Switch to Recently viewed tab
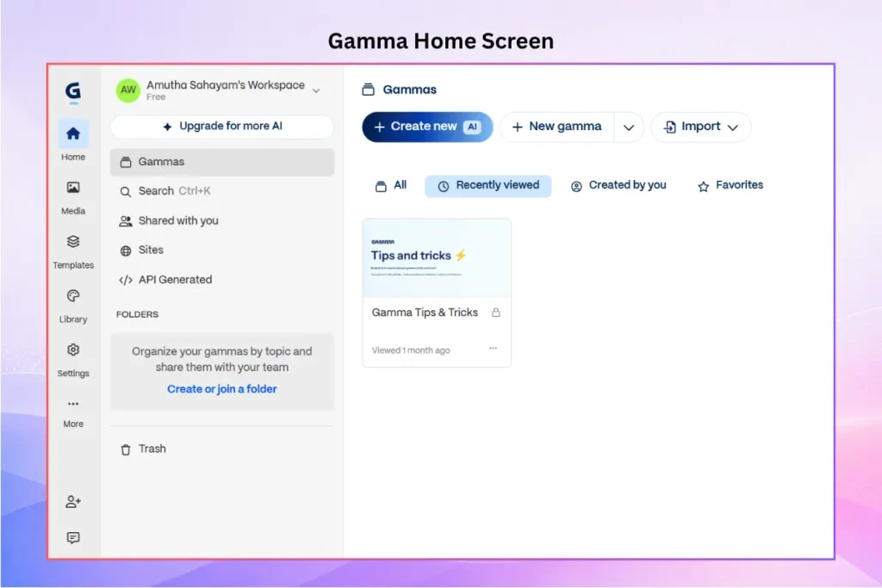Viewport: 882px width, 588px height. [488, 185]
